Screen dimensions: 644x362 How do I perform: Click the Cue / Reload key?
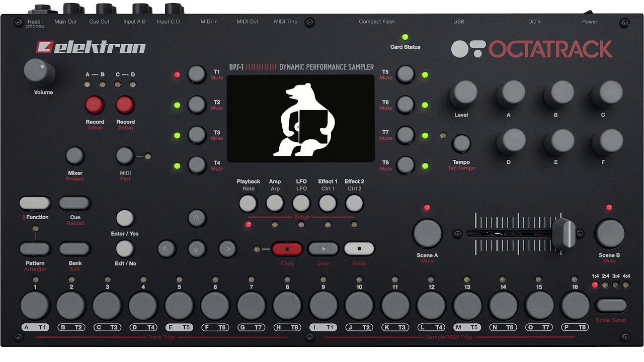tap(75, 204)
